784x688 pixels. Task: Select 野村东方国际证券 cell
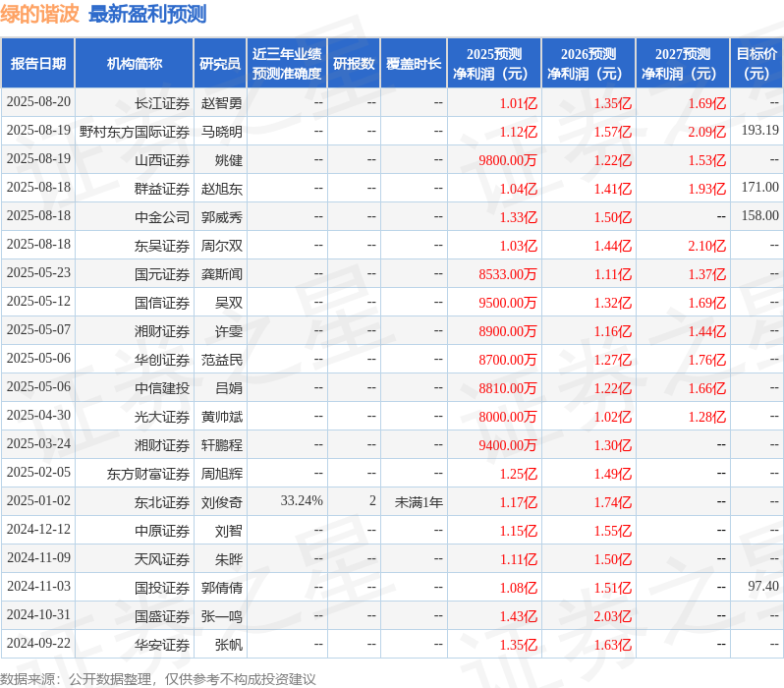[135, 132]
